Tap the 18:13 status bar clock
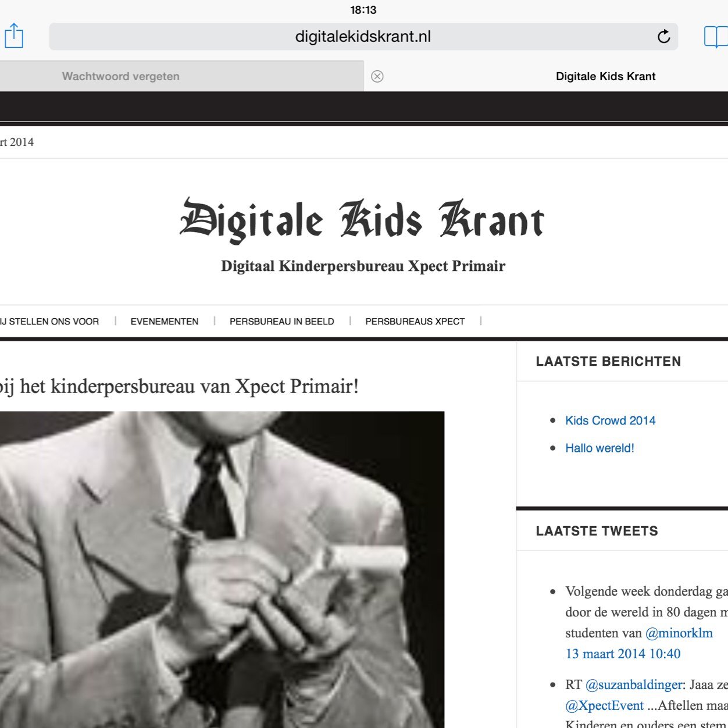728x728 pixels. click(x=363, y=10)
